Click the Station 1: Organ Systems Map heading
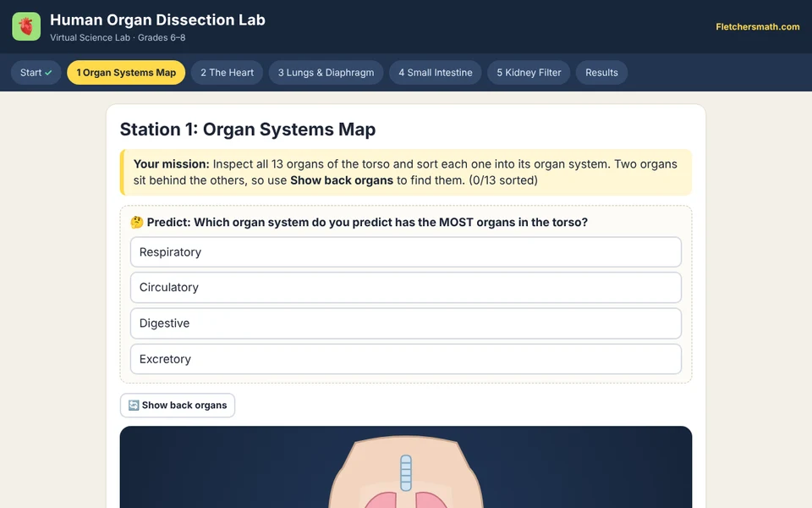This screenshot has height=508, width=812. [x=248, y=129]
